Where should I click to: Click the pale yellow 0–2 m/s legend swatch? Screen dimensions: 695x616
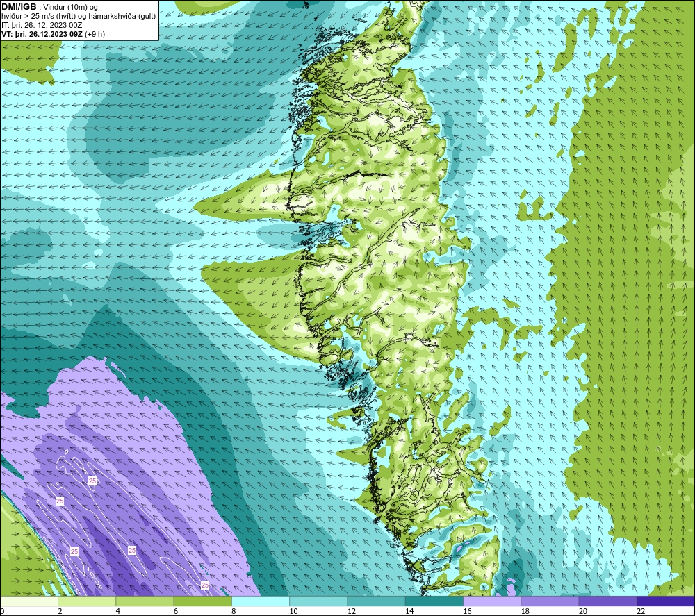29,601
